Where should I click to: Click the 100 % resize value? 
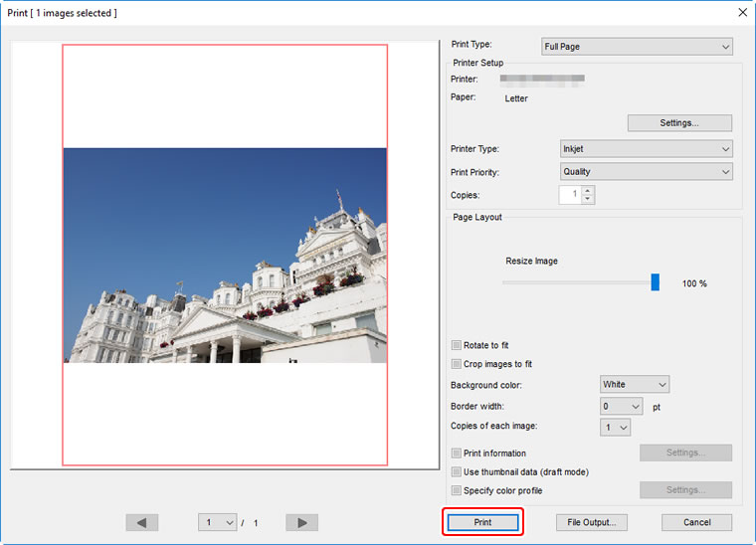pos(694,283)
